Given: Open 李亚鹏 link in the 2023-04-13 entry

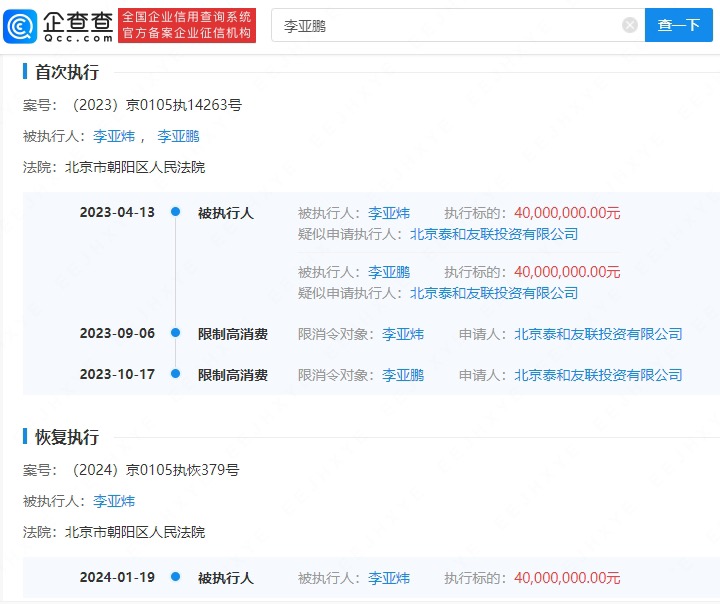Looking at the screenshot, I should tap(388, 272).
